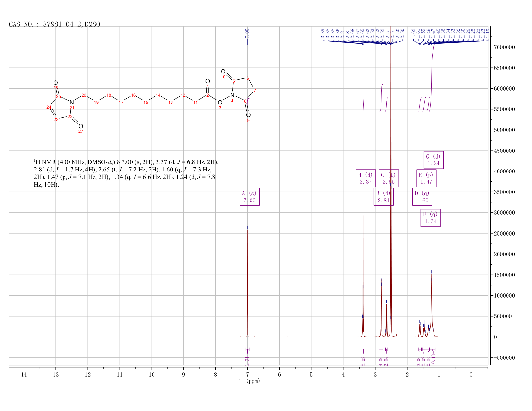Image resolution: width=532 pixels, height=411 pixels.
Task: Click the 'CAS NO.: 87981-04-2,DMSO' title
Action: coord(54,24)
